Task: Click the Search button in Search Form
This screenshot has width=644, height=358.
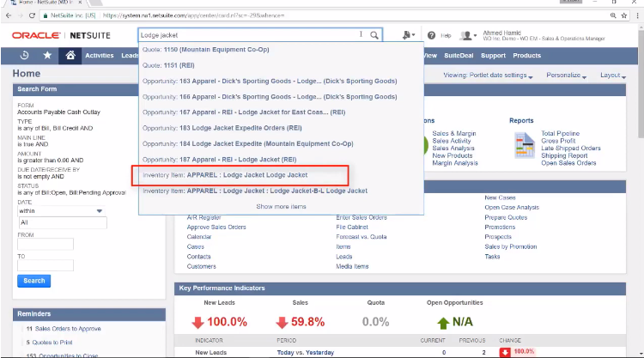Action: click(x=34, y=281)
